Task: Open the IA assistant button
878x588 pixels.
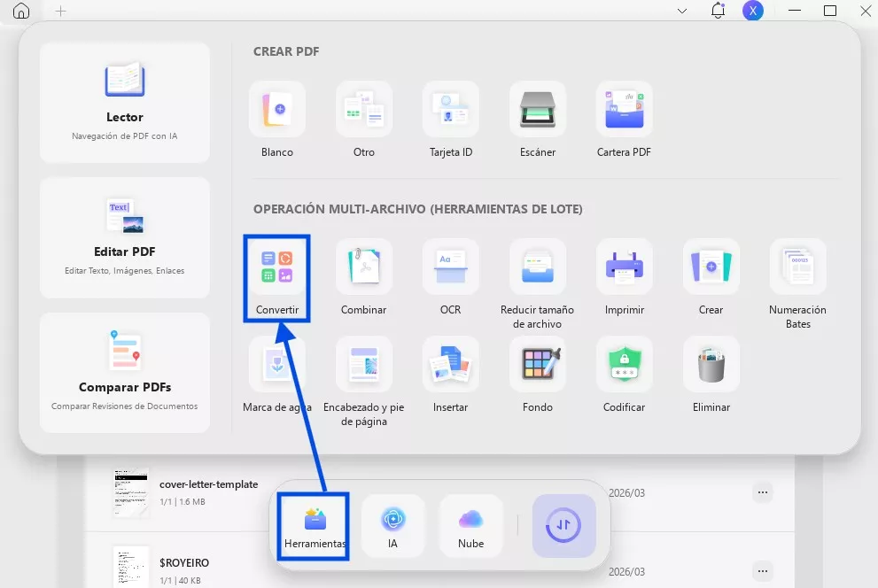Action: click(393, 526)
